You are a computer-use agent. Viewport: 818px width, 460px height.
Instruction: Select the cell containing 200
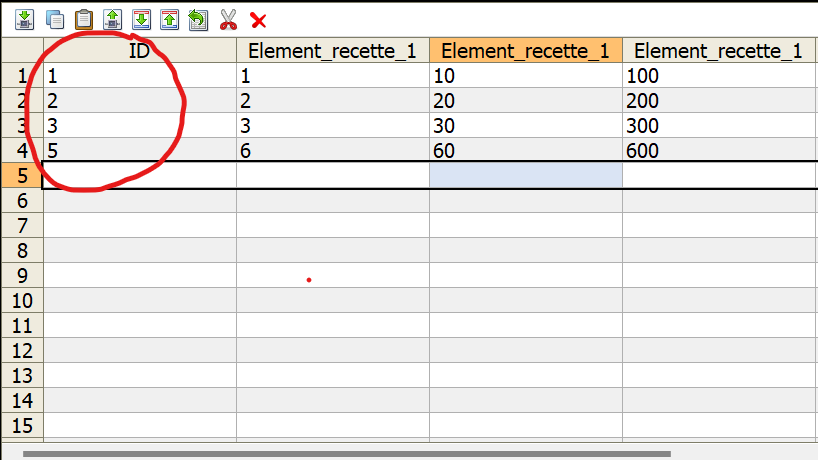[720, 101]
